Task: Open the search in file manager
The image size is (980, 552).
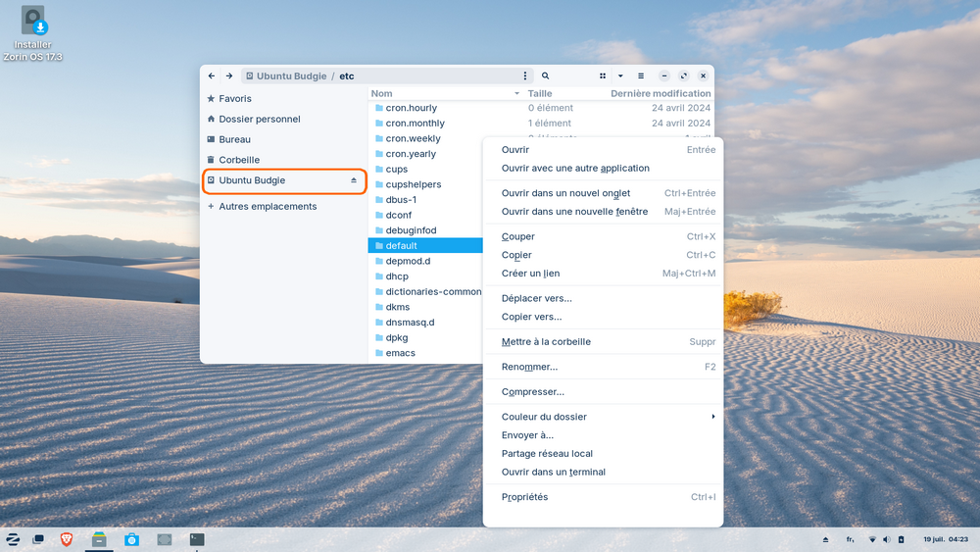Action: 546,75
